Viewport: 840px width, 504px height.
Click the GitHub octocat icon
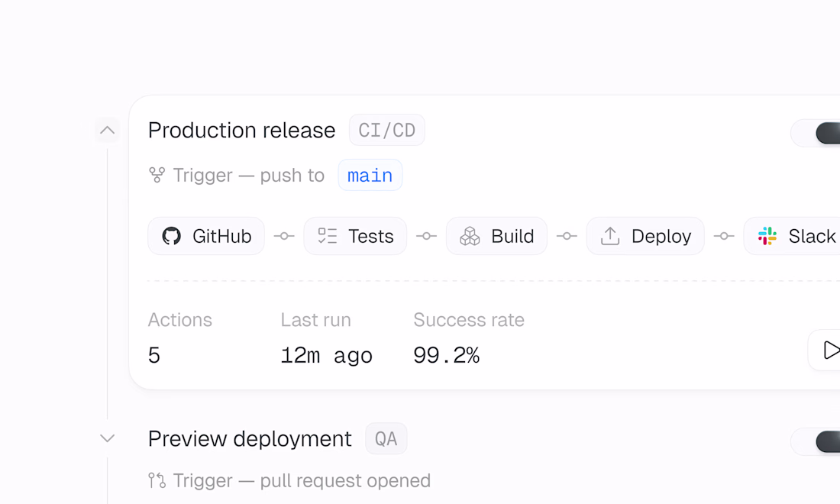(171, 236)
